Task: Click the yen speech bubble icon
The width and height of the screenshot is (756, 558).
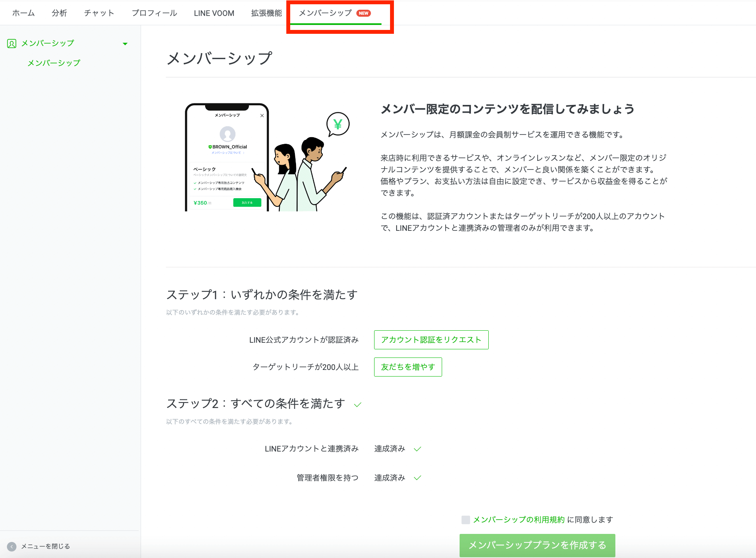Action: coord(338,124)
